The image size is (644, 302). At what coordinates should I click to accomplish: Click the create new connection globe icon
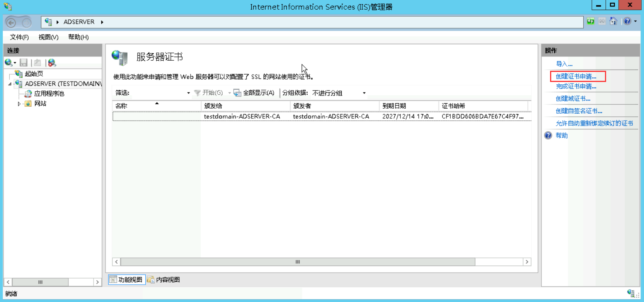[9, 63]
